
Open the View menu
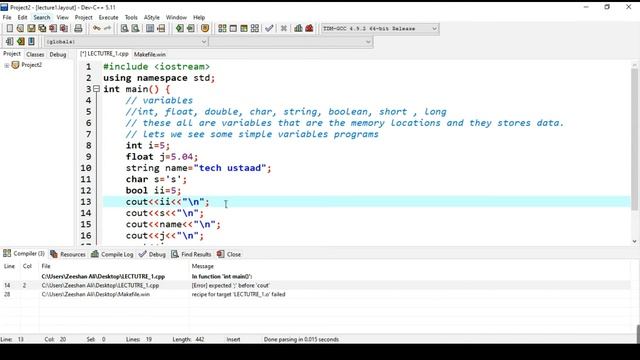pyautogui.click(x=62, y=17)
